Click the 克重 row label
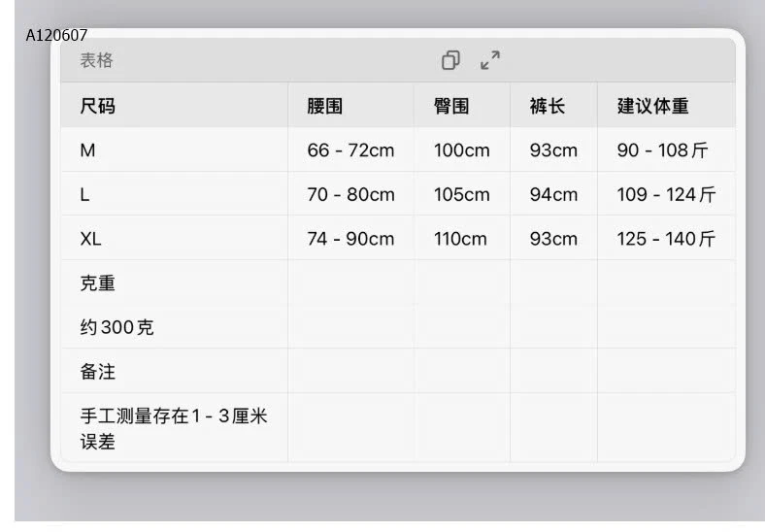Viewport: 765px width, 532px height. (97, 283)
